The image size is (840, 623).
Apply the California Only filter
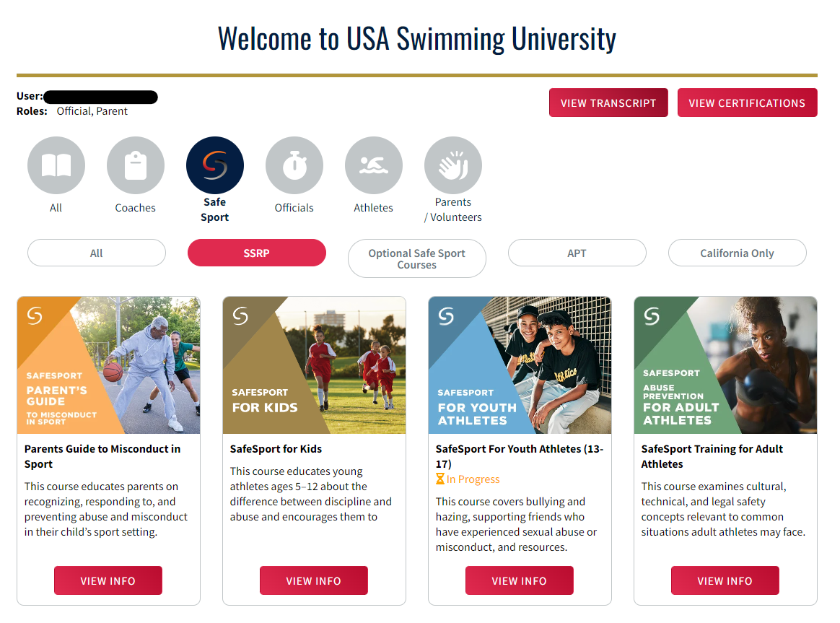point(737,253)
